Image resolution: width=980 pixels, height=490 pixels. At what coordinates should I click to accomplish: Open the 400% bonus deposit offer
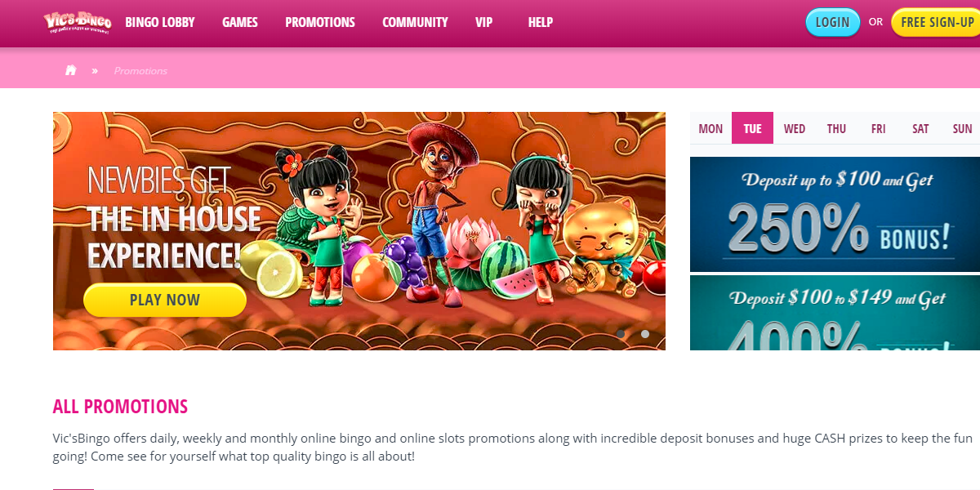[x=835, y=313]
